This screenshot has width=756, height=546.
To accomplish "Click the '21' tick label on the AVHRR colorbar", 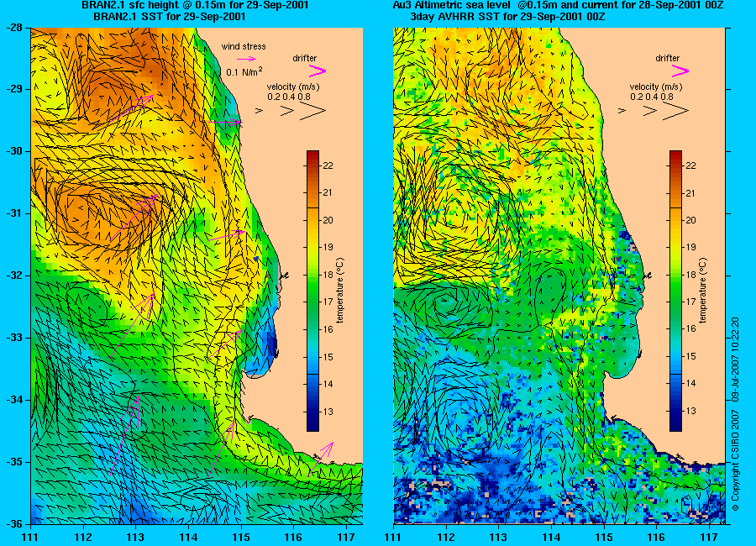I will pos(691,193).
